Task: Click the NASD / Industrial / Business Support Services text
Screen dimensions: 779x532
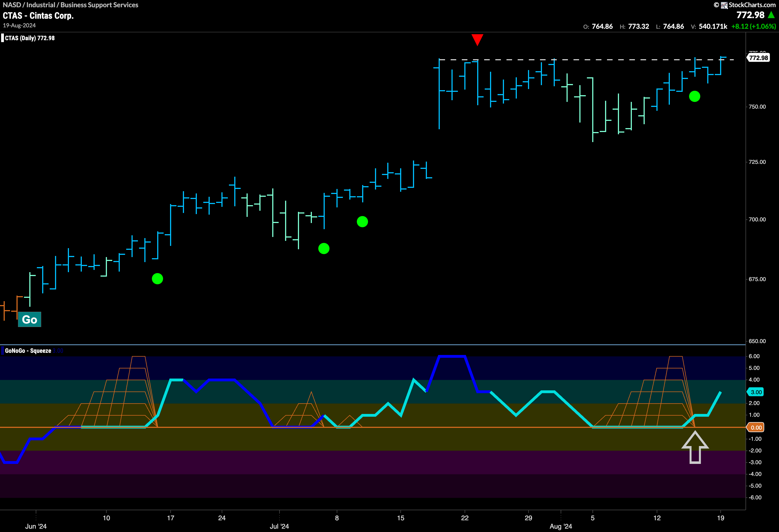Action: (70, 5)
